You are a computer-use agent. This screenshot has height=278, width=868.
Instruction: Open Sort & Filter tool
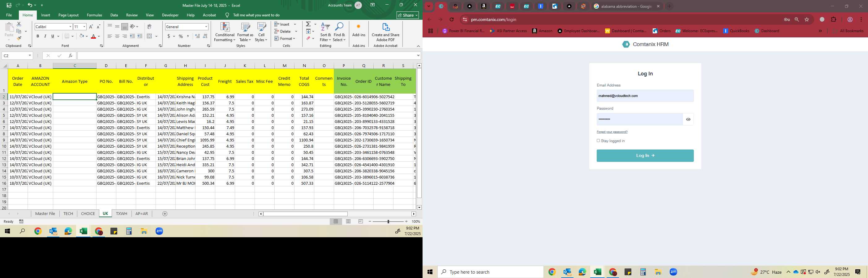tap(325, 32)
